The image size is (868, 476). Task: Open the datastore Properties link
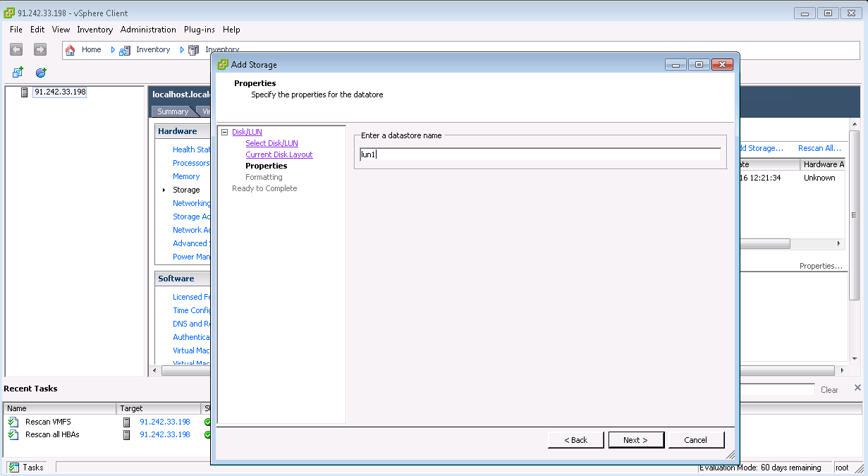[x=821, y=266]
